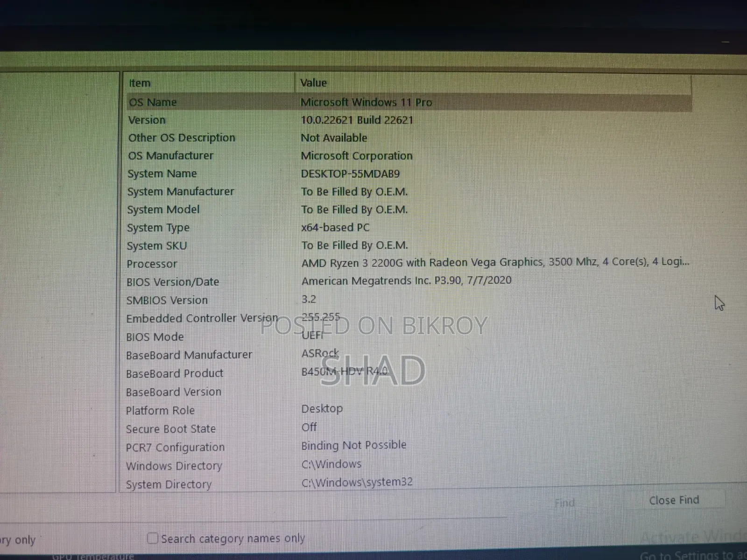This screenshot has width=747, height=560.
Task: Click the AMD Ryzen 3 2200G value
Action: click(495, 262)
